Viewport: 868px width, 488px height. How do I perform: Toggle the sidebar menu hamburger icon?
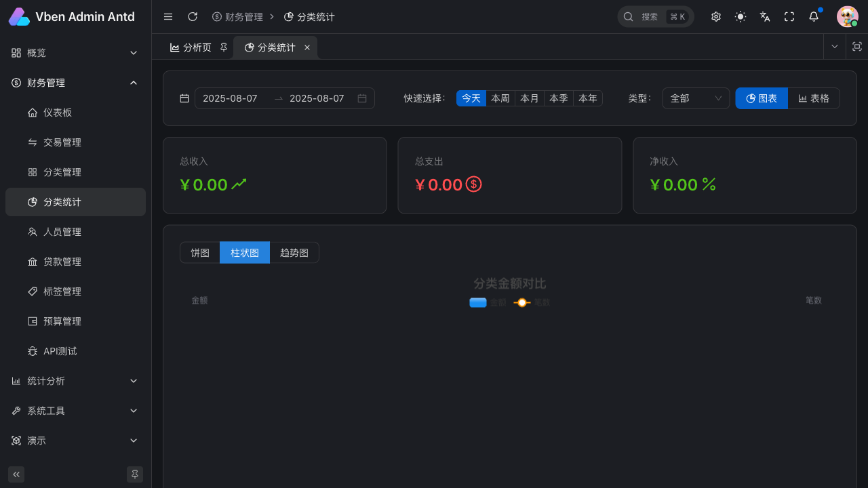pyautogui.click(x=168, y=17)
